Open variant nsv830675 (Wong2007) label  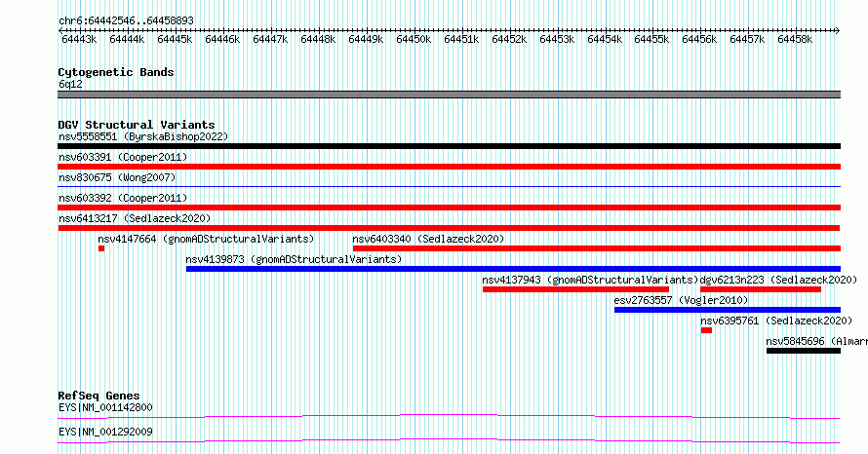pos(117,177)
